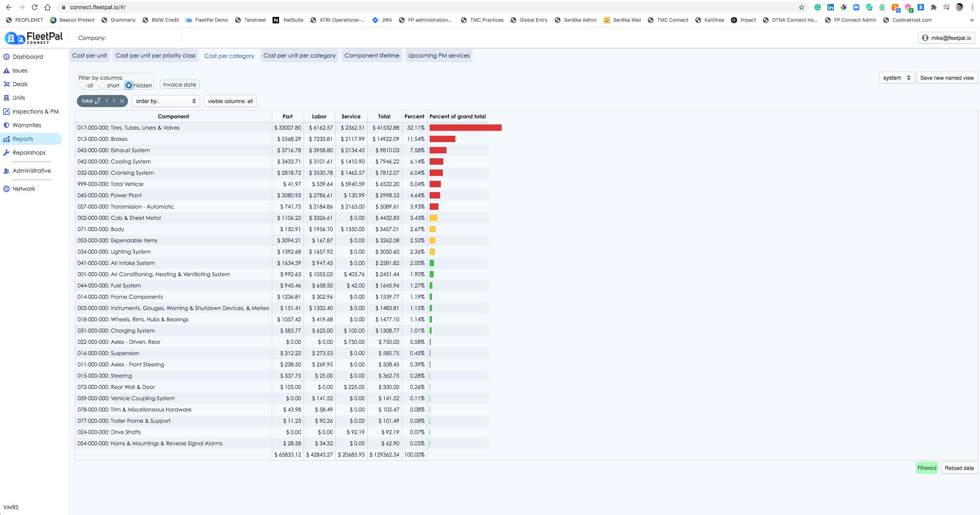Open Issues from the sidebar warning icon

6,70
